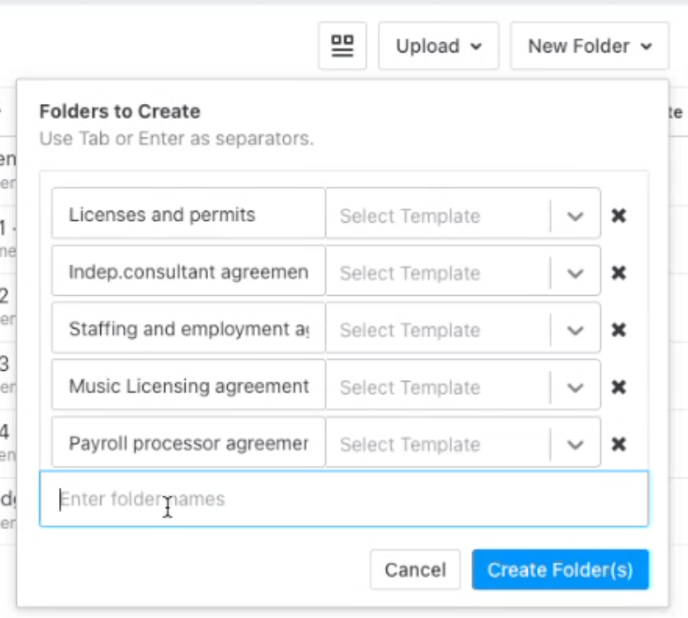Expand template dropdown for Licenses and permits
Image resolution: width=688 pixels, height=618 pixels.
coord(575,216)
